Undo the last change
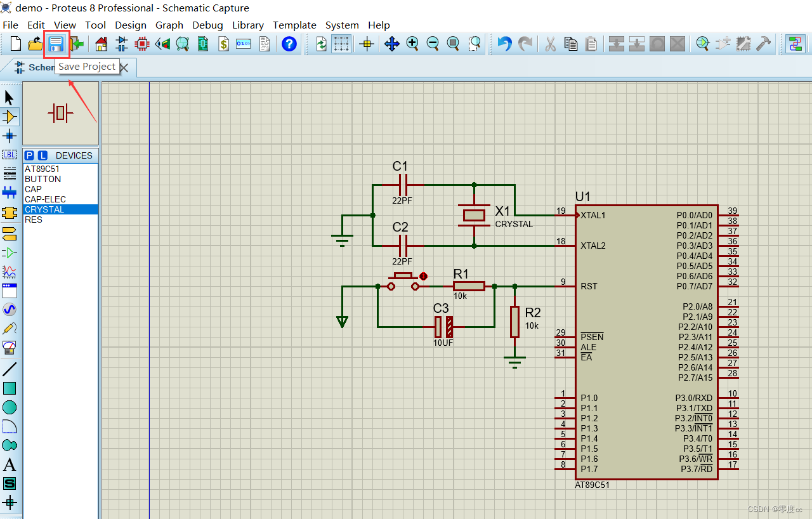This screenshot has height=519, width=812. click(504, 44)
